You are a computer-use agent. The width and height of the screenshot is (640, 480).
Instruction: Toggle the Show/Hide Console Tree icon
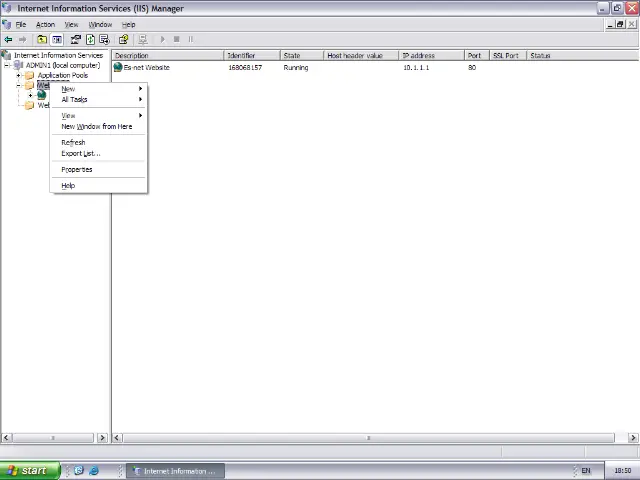pyautogui.click(x=57, y=40)
